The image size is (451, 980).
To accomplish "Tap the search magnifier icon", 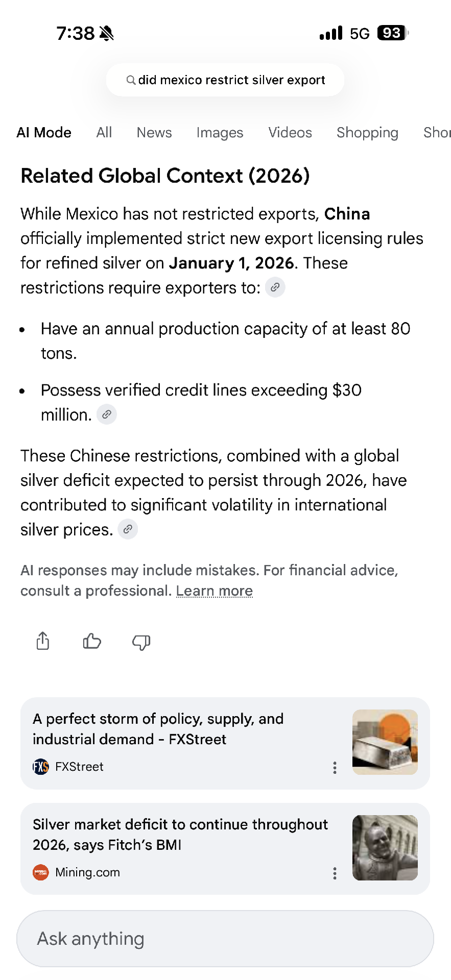I will coord(131,80).
